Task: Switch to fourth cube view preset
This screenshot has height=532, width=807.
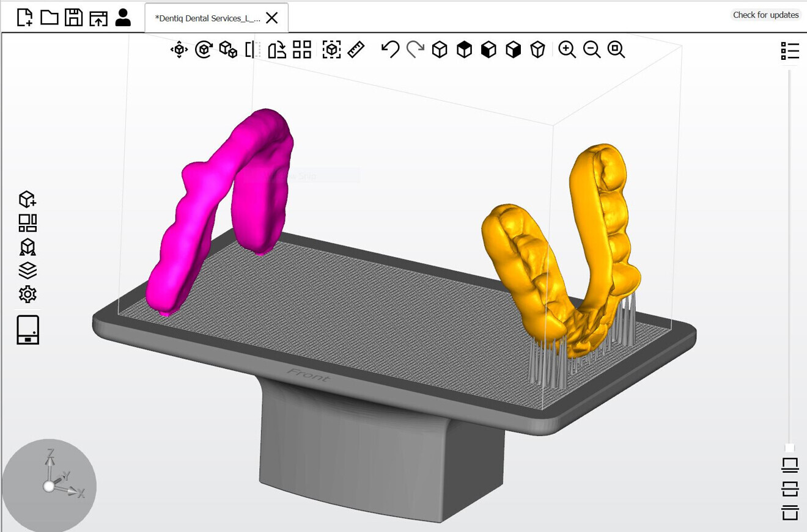Action: 514,49
